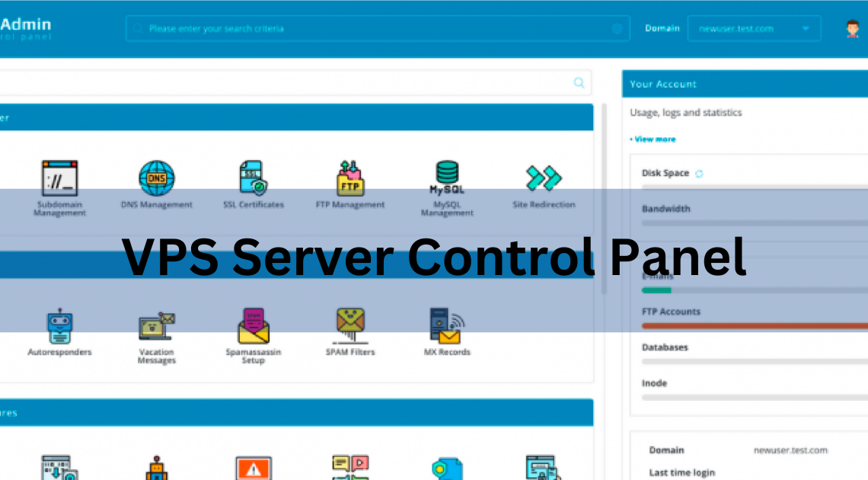
Task: Launch the SPAM Filters tool
Action: (x=349, y=324)
